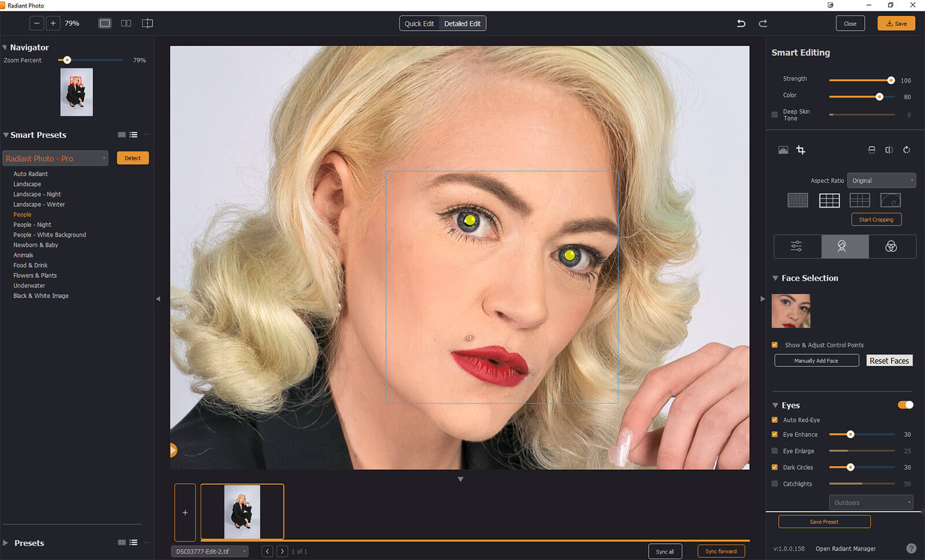Select the crop tool icon
The image size is (925, 560).
[x=801, y=150]
